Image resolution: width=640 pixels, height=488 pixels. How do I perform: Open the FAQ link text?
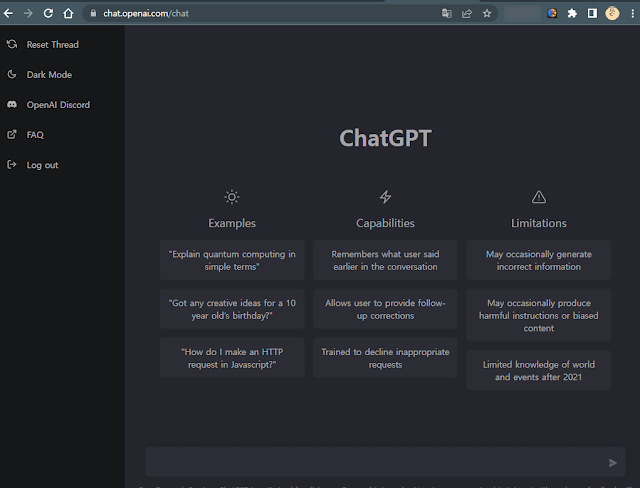[35, 135]
